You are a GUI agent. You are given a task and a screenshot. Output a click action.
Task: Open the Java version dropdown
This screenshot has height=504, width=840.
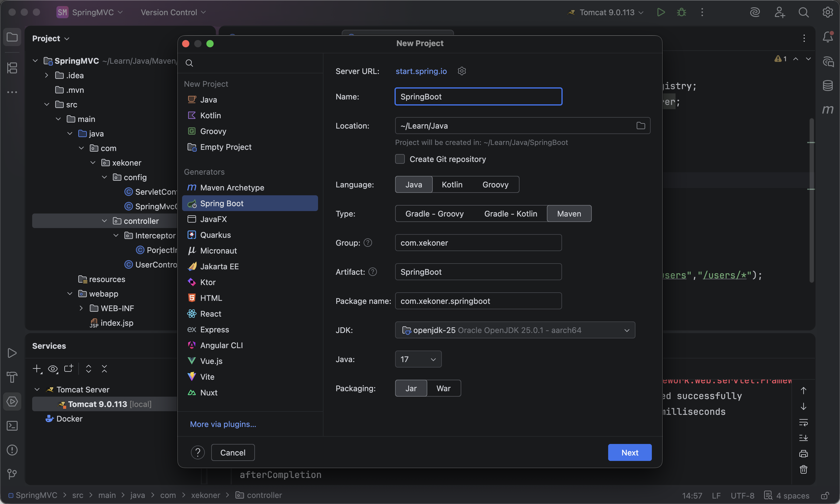[x=418, y=359]
